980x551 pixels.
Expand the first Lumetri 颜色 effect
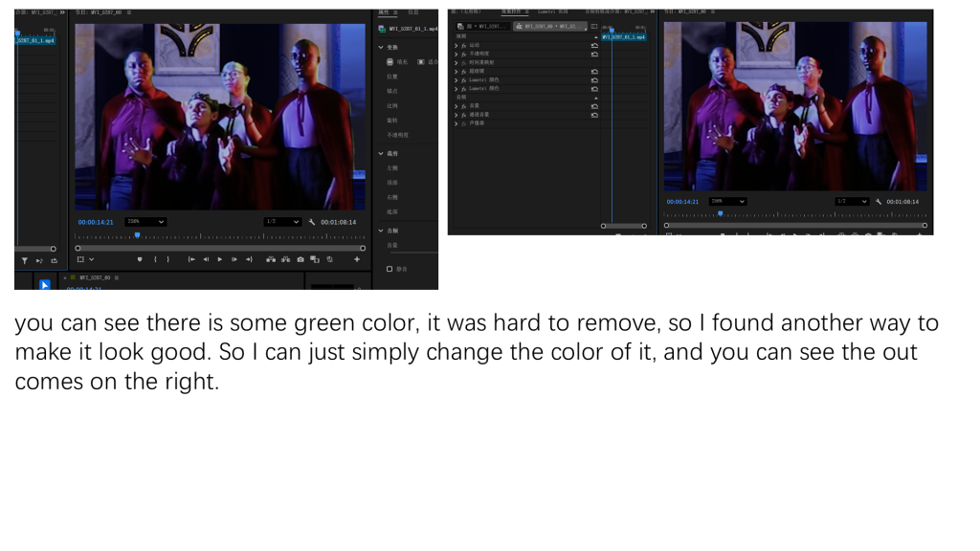click(457, 79)
